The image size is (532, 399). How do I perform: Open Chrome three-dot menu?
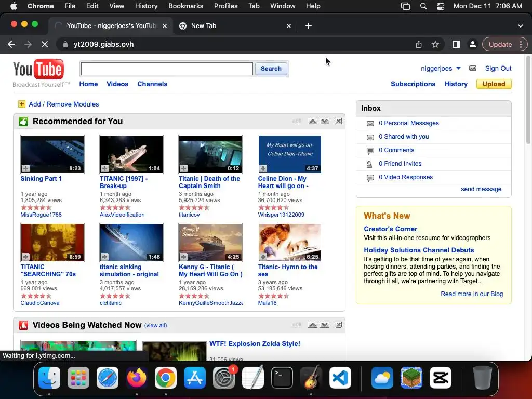click(521, 44)
